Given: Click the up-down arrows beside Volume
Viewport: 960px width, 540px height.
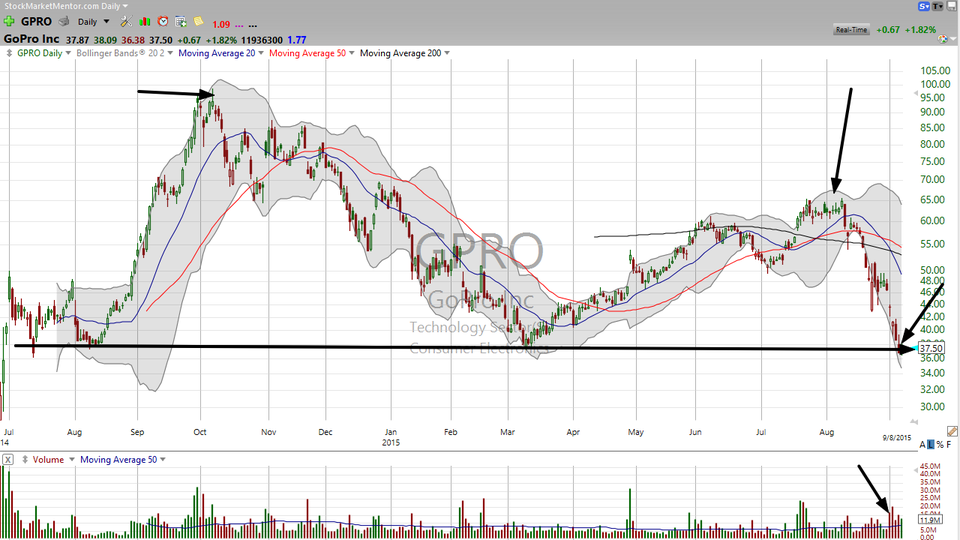Looking at the screenshot, I should pyautogui.click(x=25, y=460).
